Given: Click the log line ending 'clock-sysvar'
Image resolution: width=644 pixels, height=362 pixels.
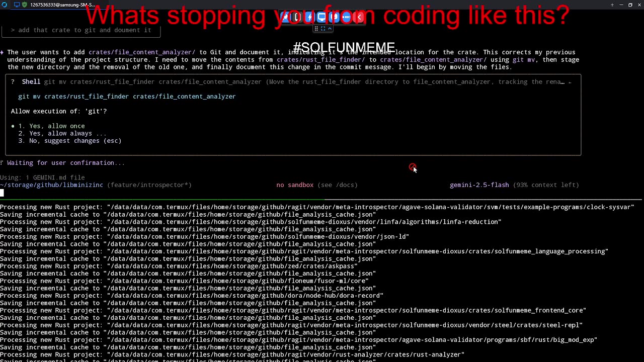Looking at the screenshot, I should 317,207.
